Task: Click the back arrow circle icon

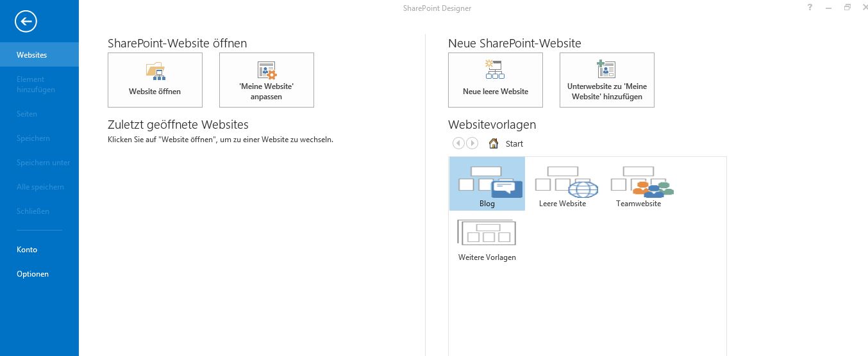Action: point(26,22)
